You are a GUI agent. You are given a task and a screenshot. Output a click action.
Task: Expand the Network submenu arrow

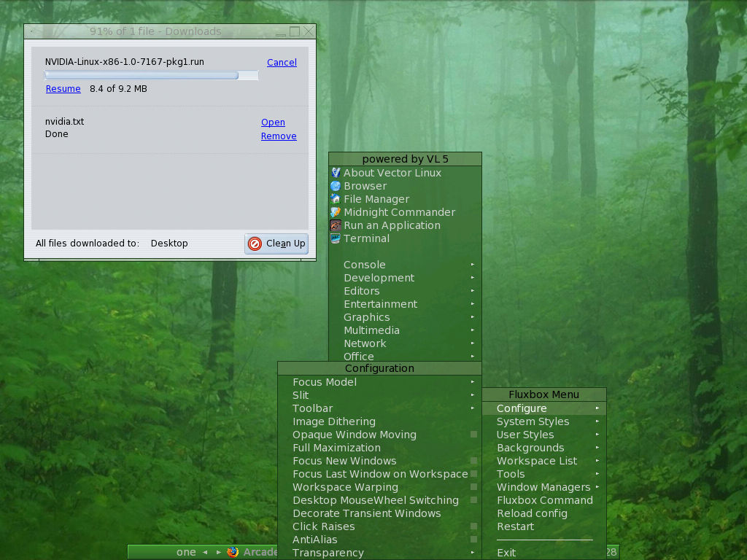pos(473,343)
